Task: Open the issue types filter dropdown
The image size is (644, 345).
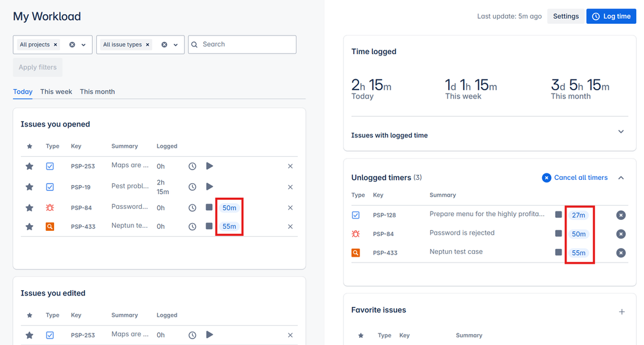Action: (176, 44)
